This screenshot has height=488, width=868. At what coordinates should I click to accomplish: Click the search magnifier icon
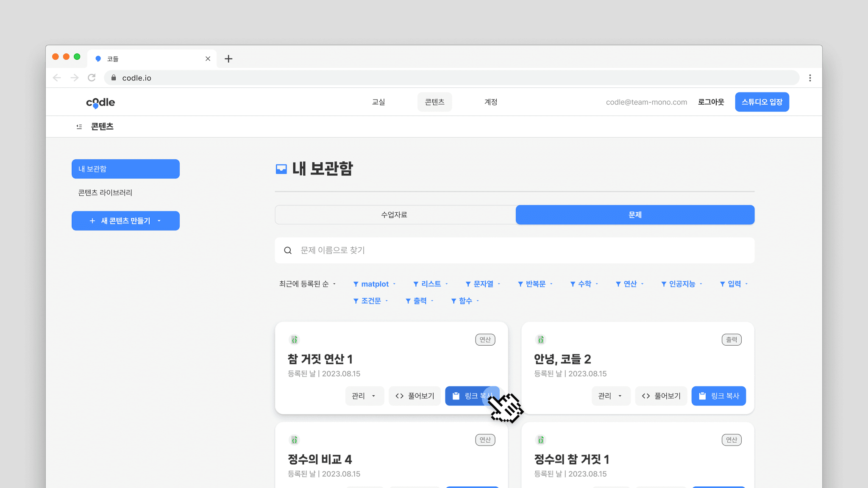coord(288,250)
